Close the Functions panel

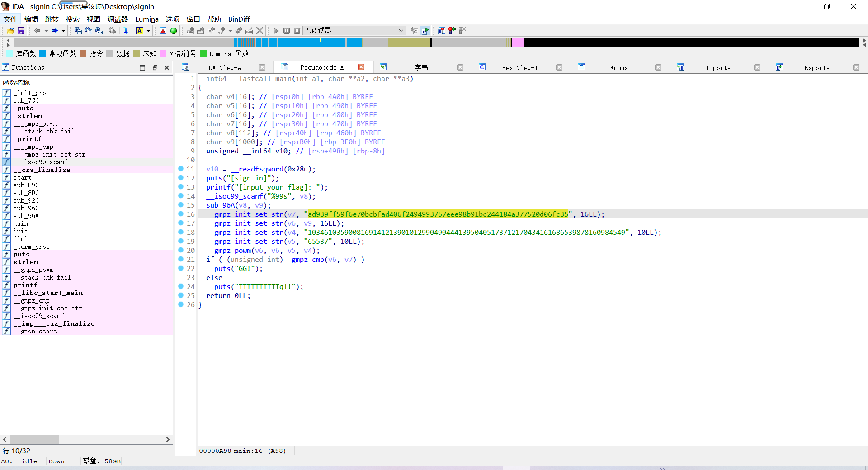tap(167, 68)
